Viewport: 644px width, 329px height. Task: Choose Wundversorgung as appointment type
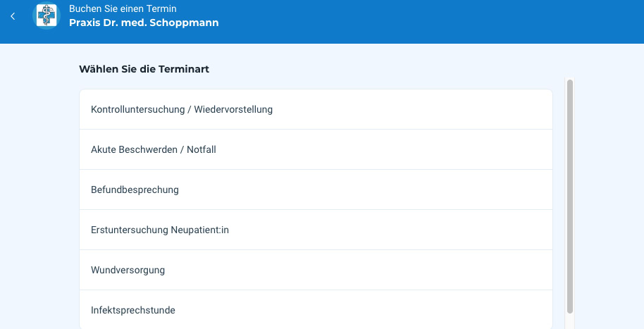(128, 270)
